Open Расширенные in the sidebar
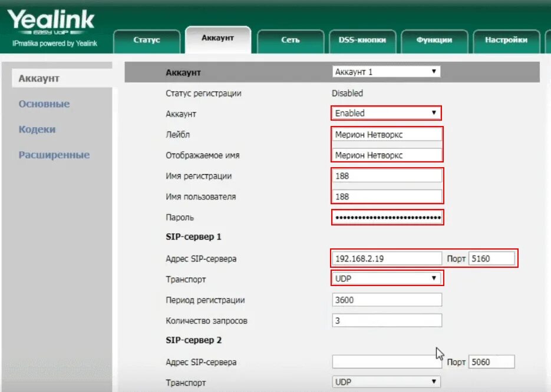Image resolution: width=551 pixels, height=392 pixels. click(x=54, y=155)
